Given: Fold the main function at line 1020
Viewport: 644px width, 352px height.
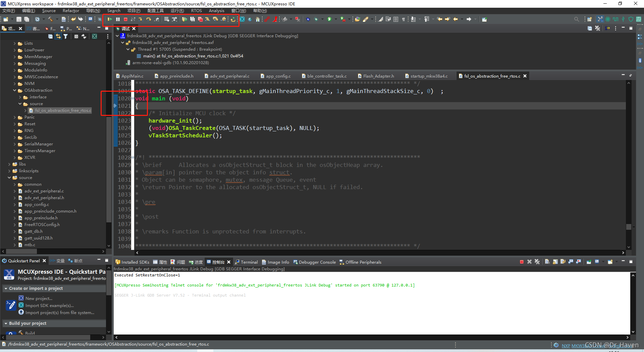Looking at the screenshot, I should 132,98.
